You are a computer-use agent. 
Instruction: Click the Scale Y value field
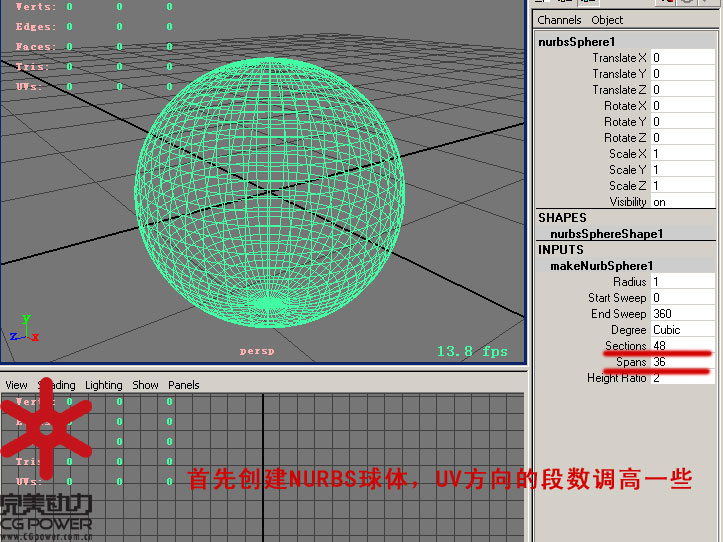coord(683,170)
